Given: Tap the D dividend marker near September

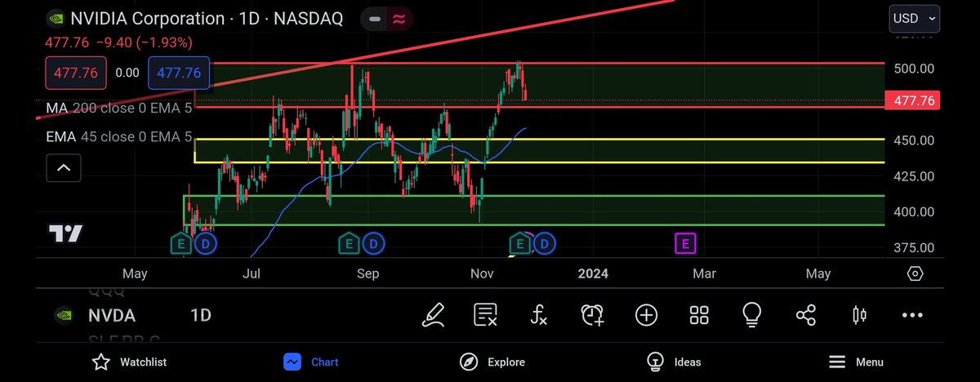Looking at the screenshot, I should pyautogui.click(x=374, y=242).
